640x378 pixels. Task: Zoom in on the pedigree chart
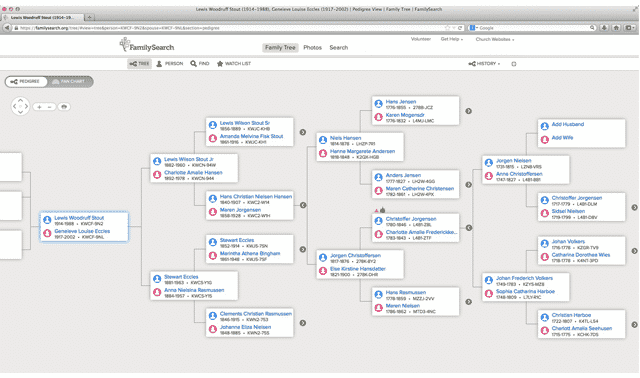[x=39, y=107]
